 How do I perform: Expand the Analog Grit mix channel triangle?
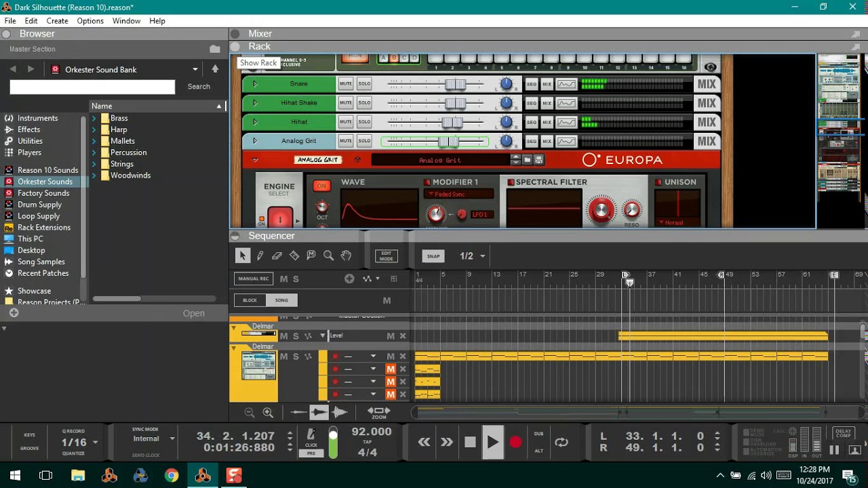(x=255, y=141)
